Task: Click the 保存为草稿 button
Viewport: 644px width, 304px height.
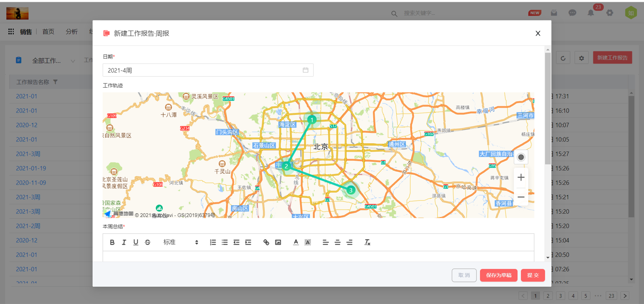Action: tap(498, 275)
